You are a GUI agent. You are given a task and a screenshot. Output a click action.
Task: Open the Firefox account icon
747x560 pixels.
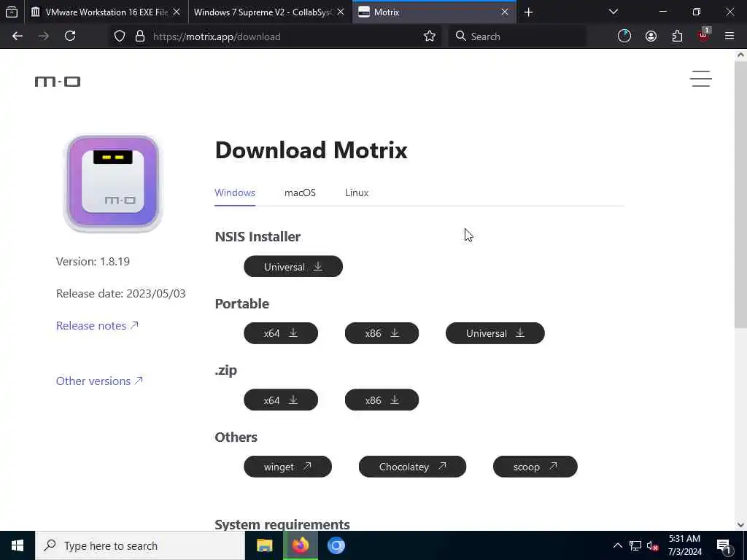click(x=651, y=36)
